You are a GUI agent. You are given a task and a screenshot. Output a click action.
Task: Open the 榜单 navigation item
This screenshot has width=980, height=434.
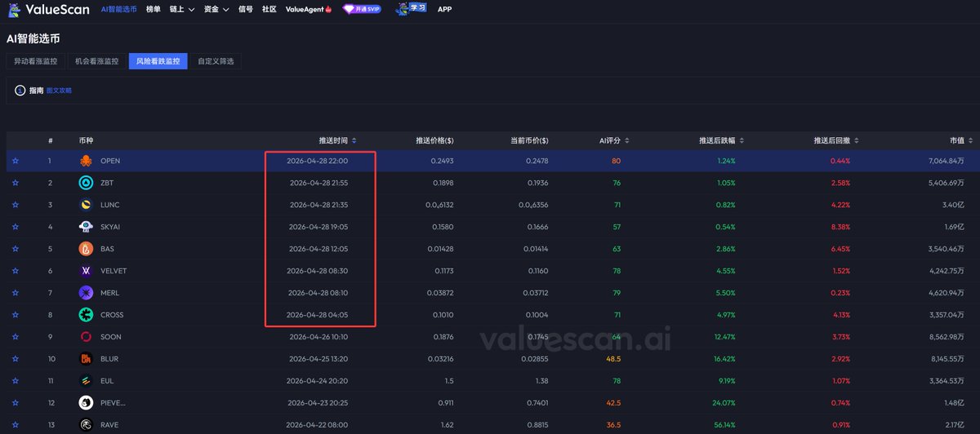(154, 10)
